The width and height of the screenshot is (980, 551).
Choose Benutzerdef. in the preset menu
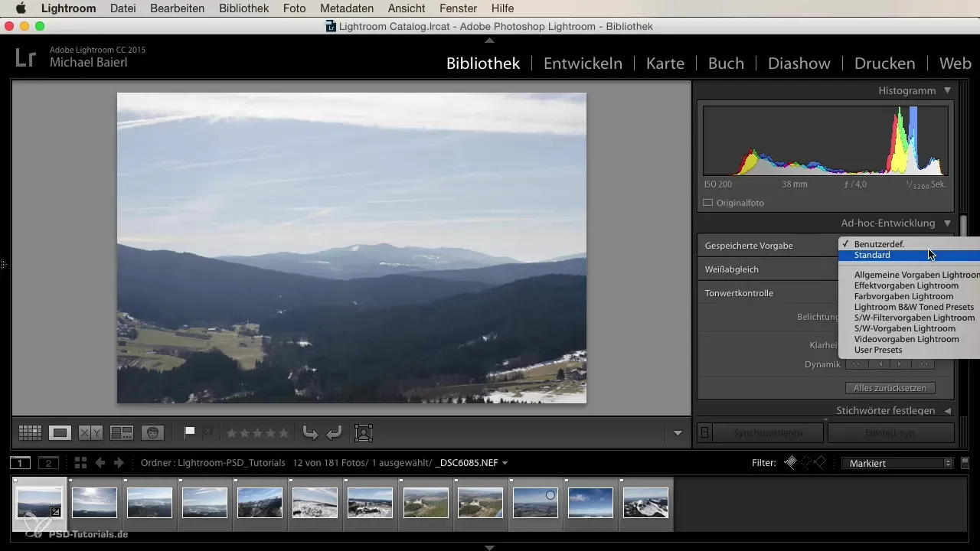click(x=910, y=244)
